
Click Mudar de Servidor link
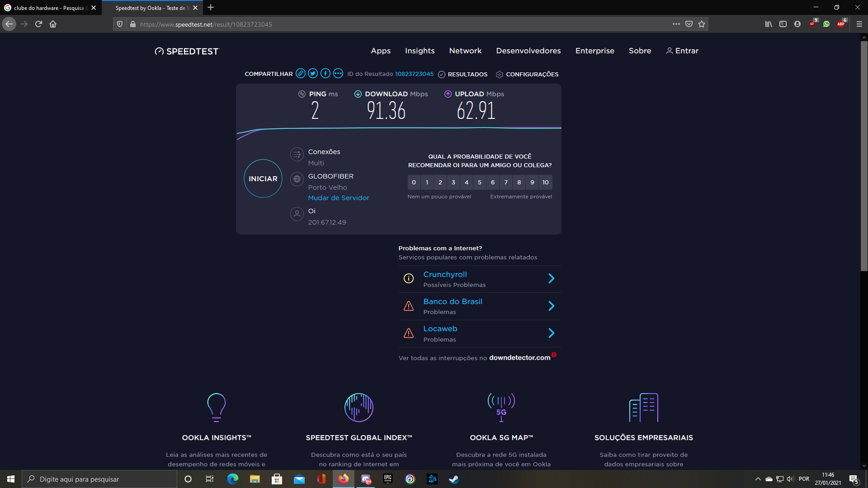339,198
